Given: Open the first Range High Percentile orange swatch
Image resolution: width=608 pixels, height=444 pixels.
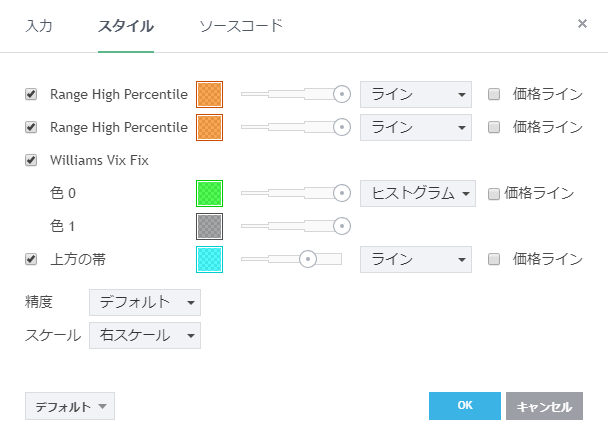Looking at the screenshot, I should [210, 95].
